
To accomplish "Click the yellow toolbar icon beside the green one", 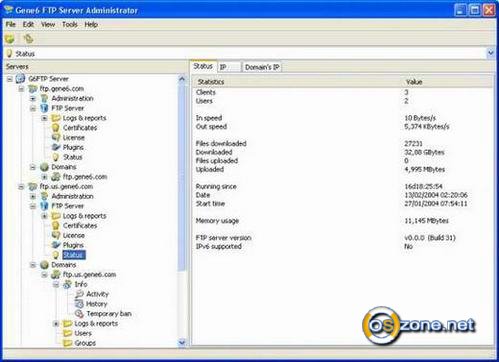I will tap(28, 39).
